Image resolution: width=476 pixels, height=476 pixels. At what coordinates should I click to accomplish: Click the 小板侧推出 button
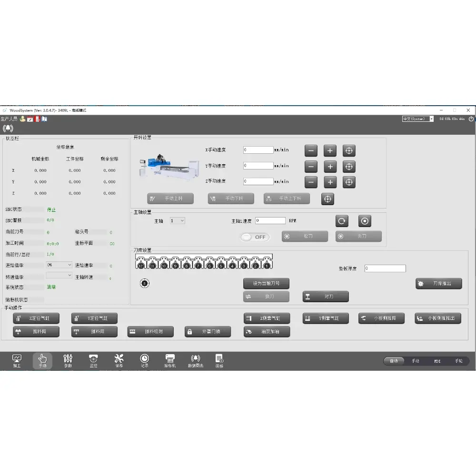tap(438, 318)
